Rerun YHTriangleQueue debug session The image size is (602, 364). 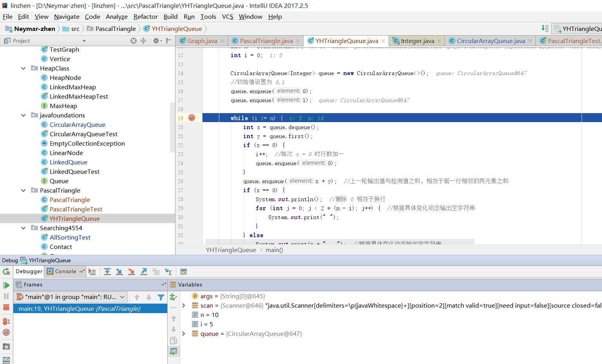6,272
